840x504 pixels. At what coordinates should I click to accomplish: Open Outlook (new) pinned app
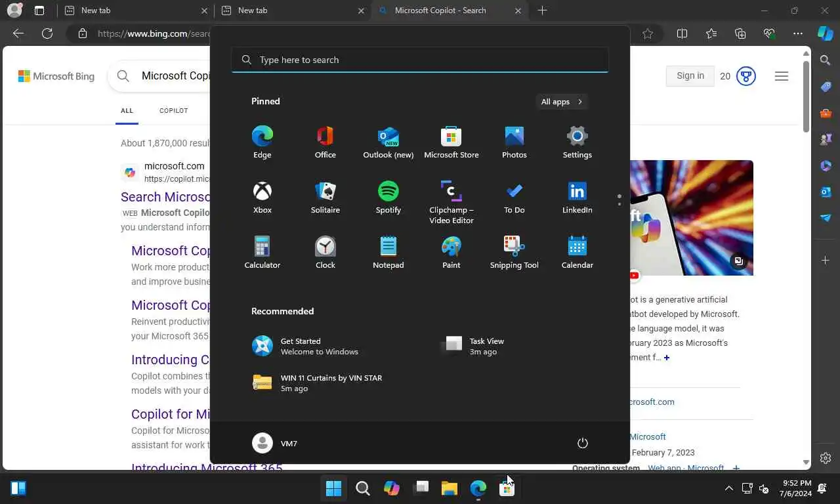pos(388,142)
